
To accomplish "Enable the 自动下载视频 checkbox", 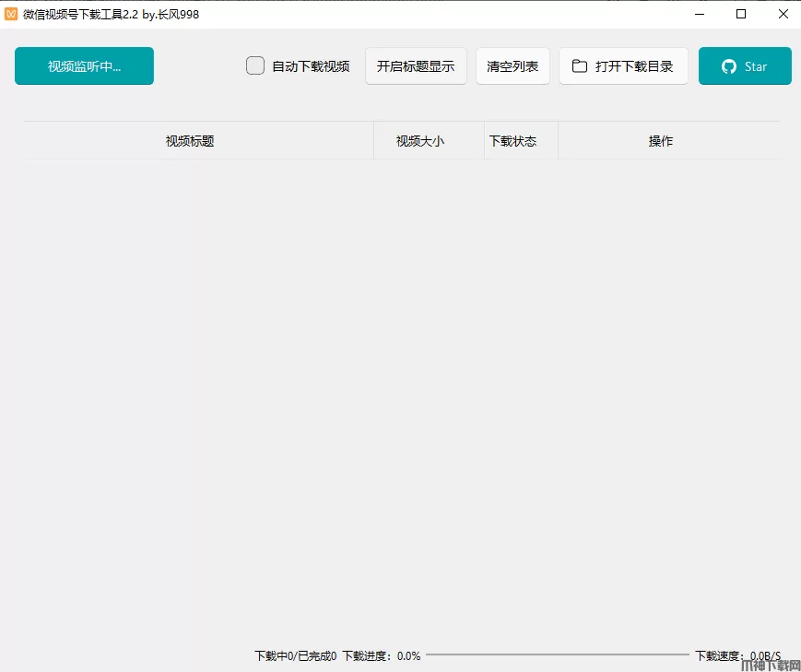I will (255, 66).
